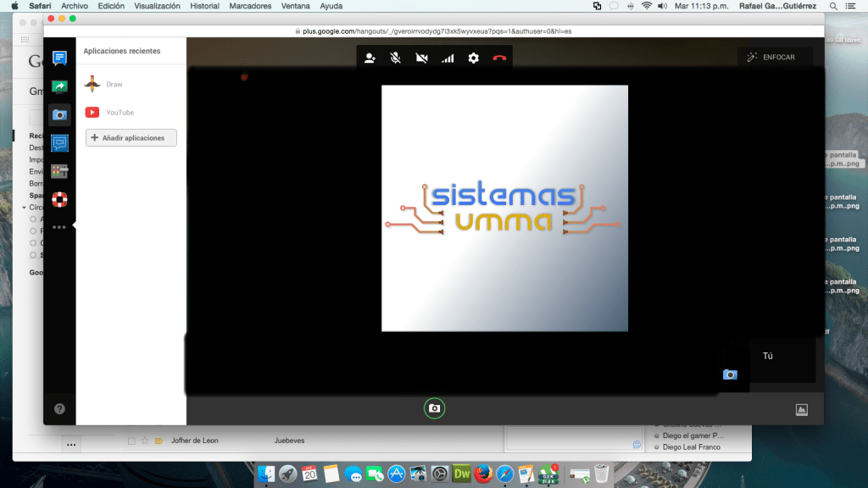Unmute the microphone
This screenshot has width=868, height=488.
pyautogui.click(x=395, y=58)
